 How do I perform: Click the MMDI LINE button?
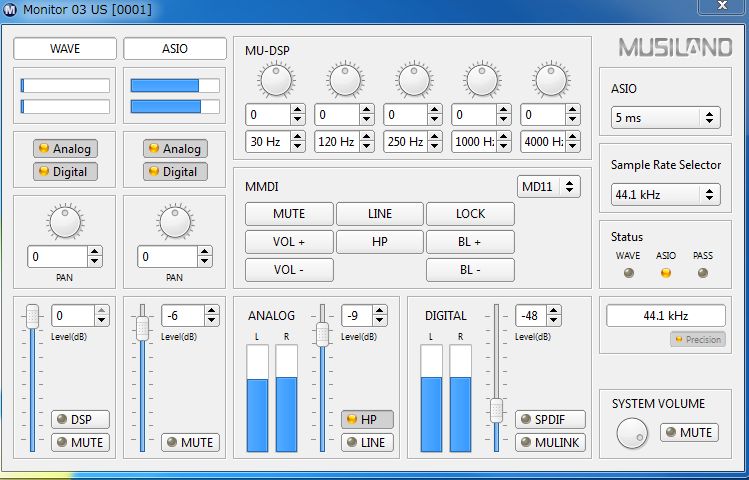380,213
